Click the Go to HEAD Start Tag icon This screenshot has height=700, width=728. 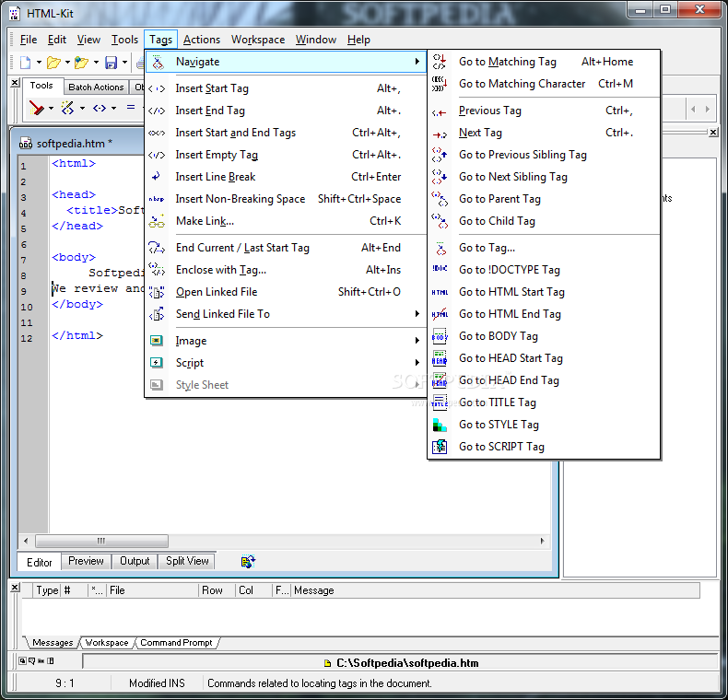tap(440, 358)
